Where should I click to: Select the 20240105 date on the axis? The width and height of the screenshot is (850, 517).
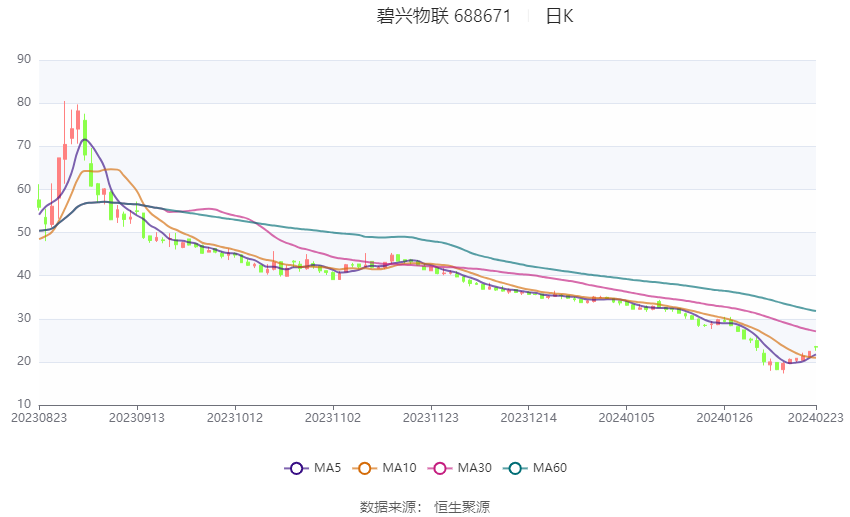[627, 418]
